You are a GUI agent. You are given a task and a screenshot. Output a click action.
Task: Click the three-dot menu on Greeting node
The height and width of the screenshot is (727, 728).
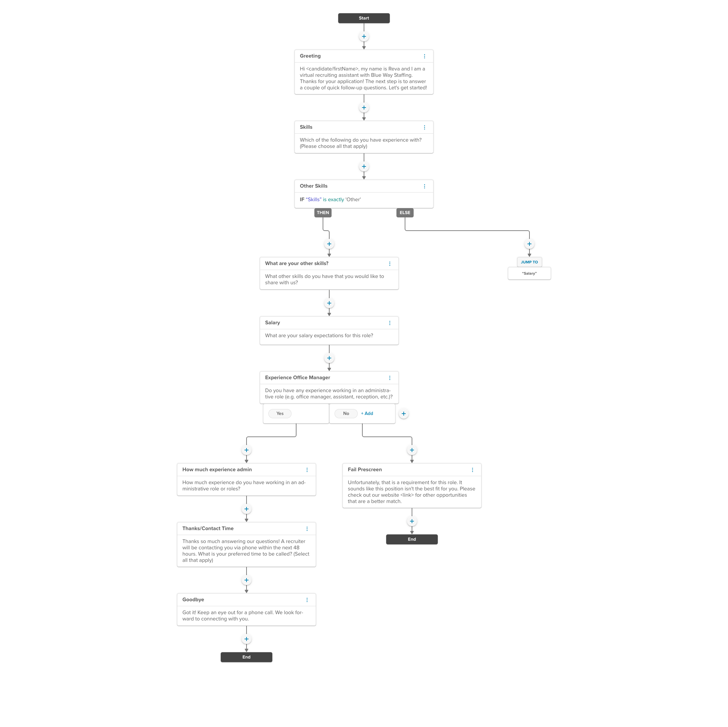coord(426,56)
